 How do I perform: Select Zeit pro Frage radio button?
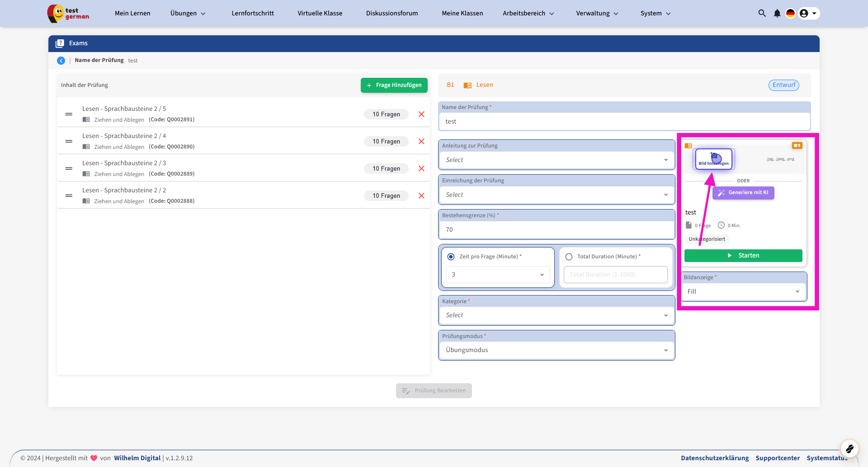(x=451, y=257)
